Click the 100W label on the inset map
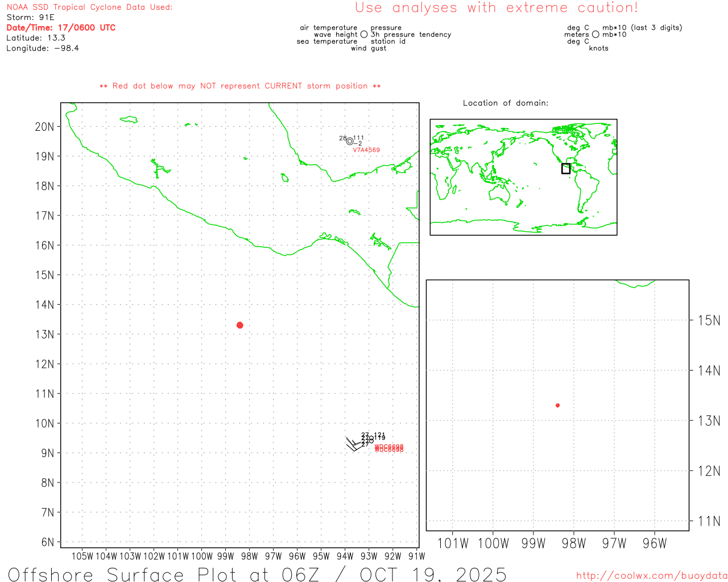 (x=493, y=543)
